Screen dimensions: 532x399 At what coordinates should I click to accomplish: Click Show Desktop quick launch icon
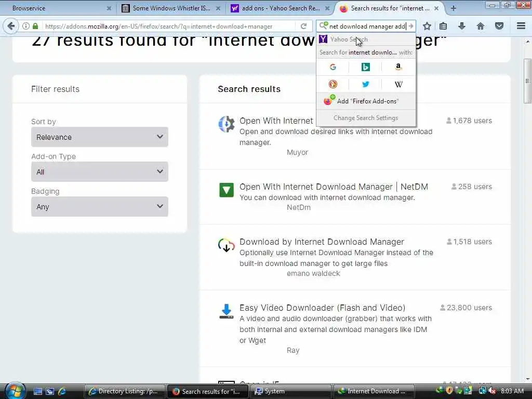click(38, 391)
